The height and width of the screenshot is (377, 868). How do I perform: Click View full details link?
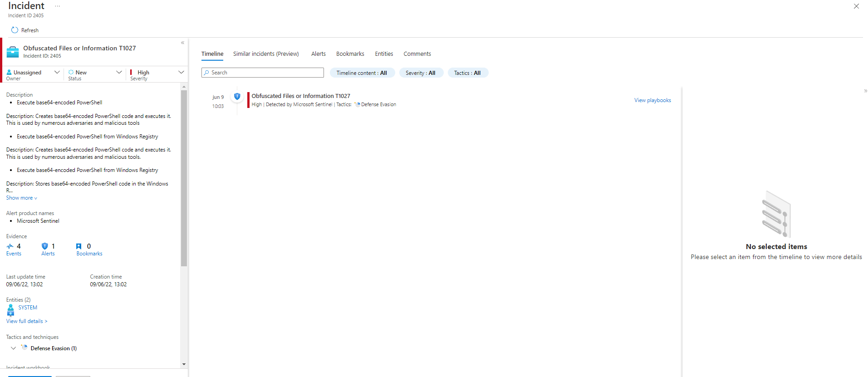pyautogui.click(x=27, y=321)
